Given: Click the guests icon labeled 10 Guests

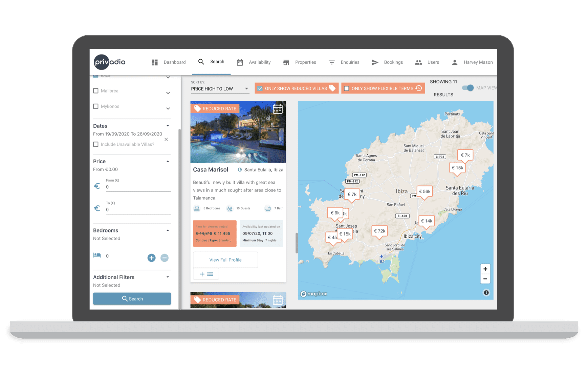Looking at the screenshot, I should 230,209.
